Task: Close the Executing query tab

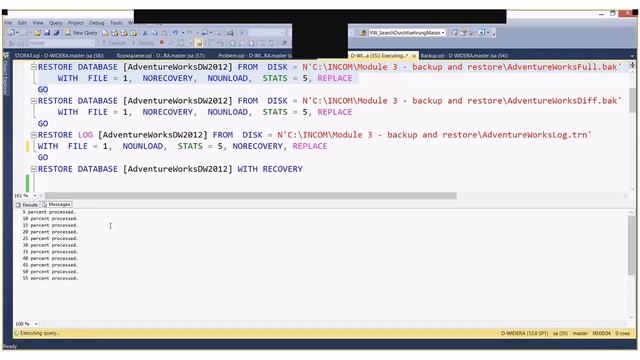Action: [x=414, y=56]
